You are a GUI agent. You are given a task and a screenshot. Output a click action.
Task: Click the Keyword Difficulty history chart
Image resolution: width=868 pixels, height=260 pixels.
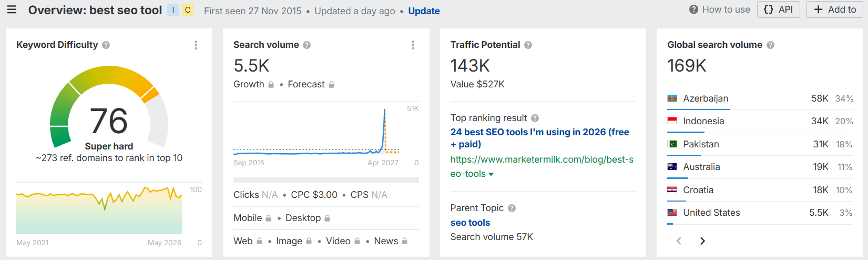click(99, 209)
